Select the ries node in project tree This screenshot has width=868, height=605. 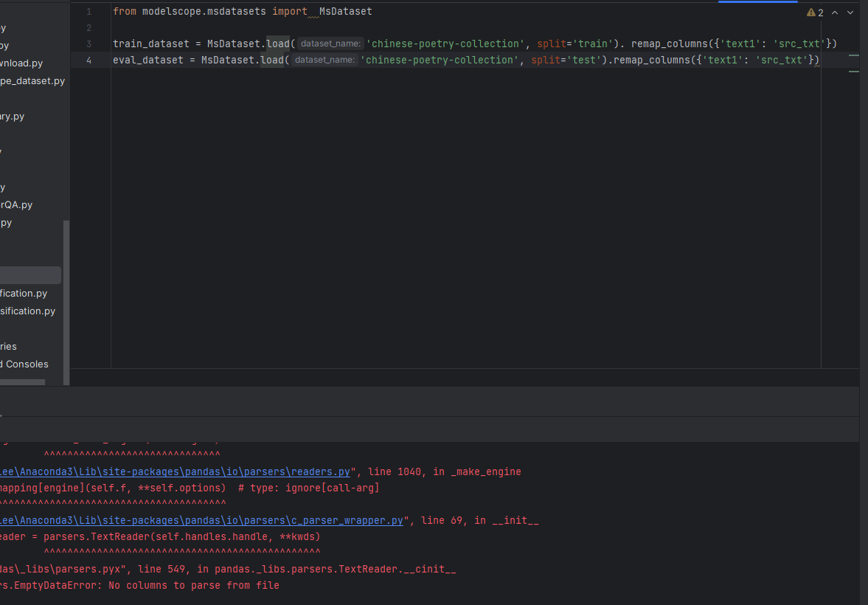8,346
